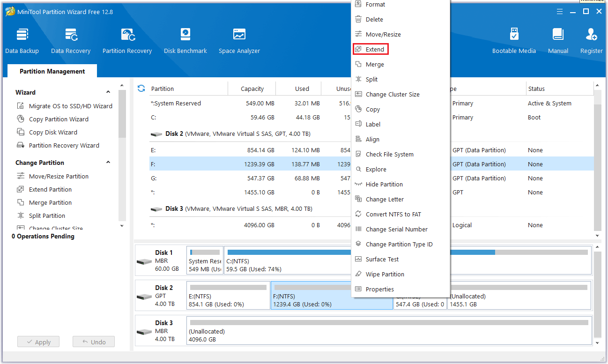This screenshot has width=608, height=364.
Task: Refresh the partition list
Action: tap(141, 88)
